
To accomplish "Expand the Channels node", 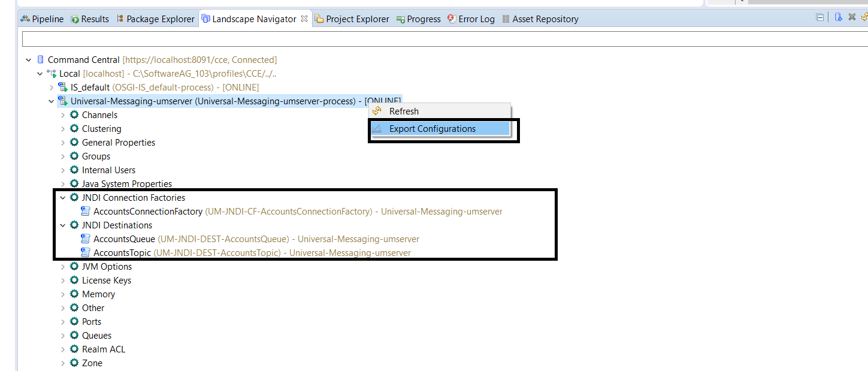I will (63, 115).
